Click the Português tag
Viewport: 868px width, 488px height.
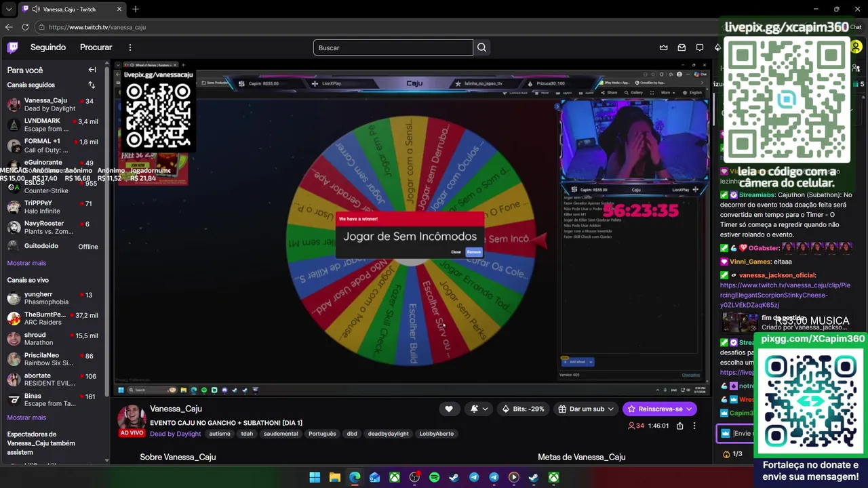click(x=322, y=434)
